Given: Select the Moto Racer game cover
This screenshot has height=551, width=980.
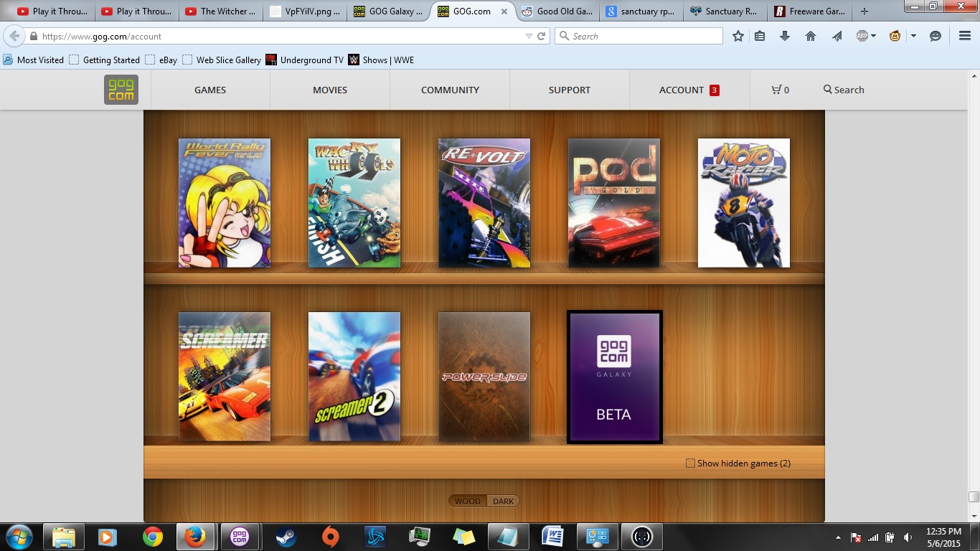Looking at the screenshot, I should tap(744, 203).
